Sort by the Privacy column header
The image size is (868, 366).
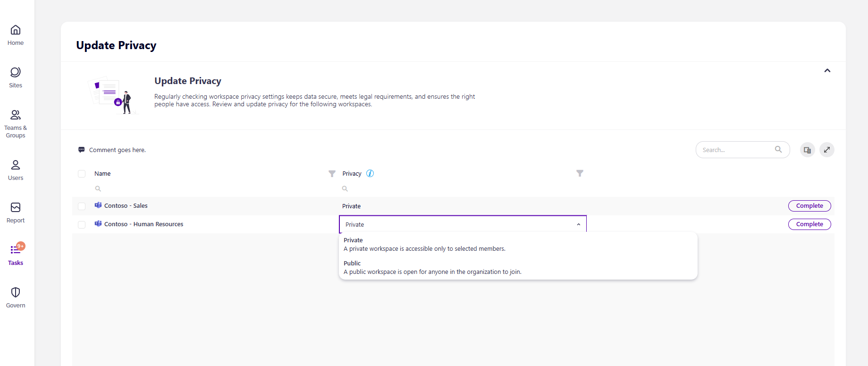tap(352, 174)
